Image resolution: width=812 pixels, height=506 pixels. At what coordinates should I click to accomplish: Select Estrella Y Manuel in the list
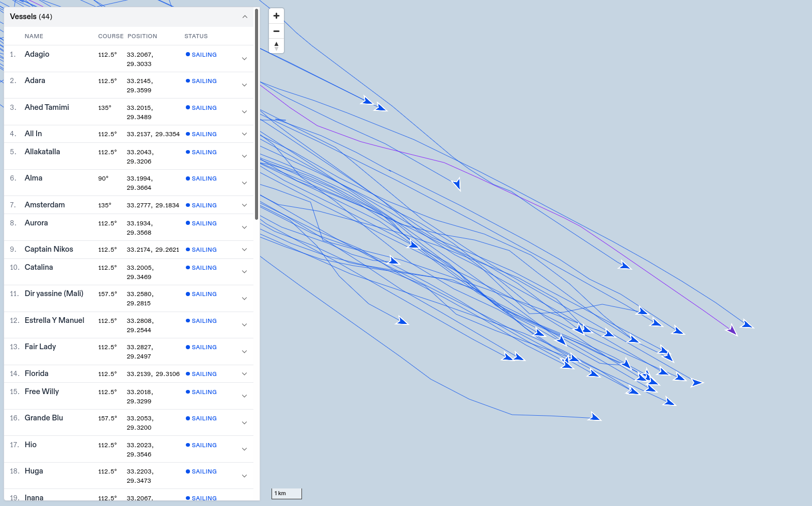(54, 320)
